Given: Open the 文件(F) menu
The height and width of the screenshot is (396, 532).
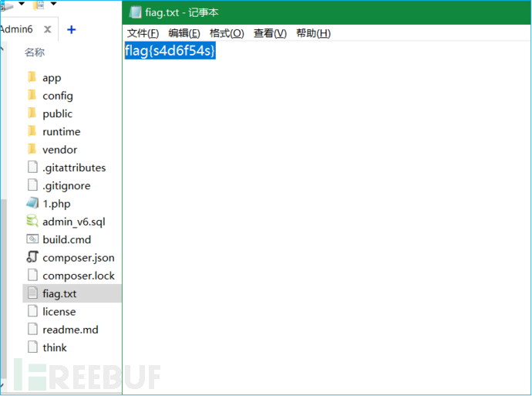Looking at the screenshot, I should point(143,33).
